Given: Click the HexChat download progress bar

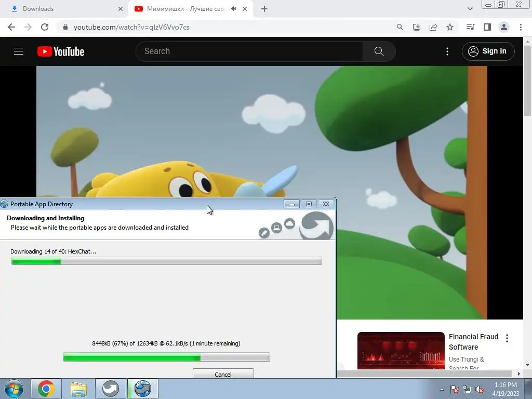Looking at the screenshot, I should 166,357.
